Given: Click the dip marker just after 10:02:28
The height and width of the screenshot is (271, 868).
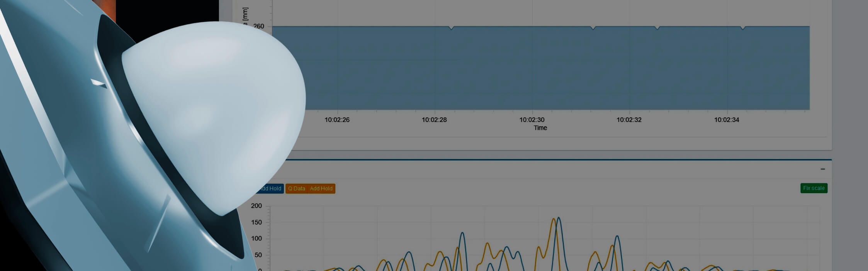Looking at the screenshot, I should click(x=451, y=28).
